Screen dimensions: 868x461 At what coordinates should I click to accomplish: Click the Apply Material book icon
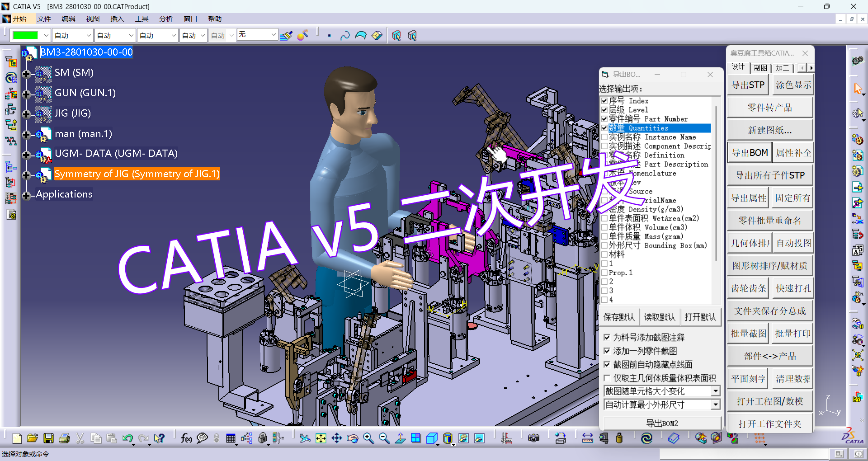click(674, 438)
